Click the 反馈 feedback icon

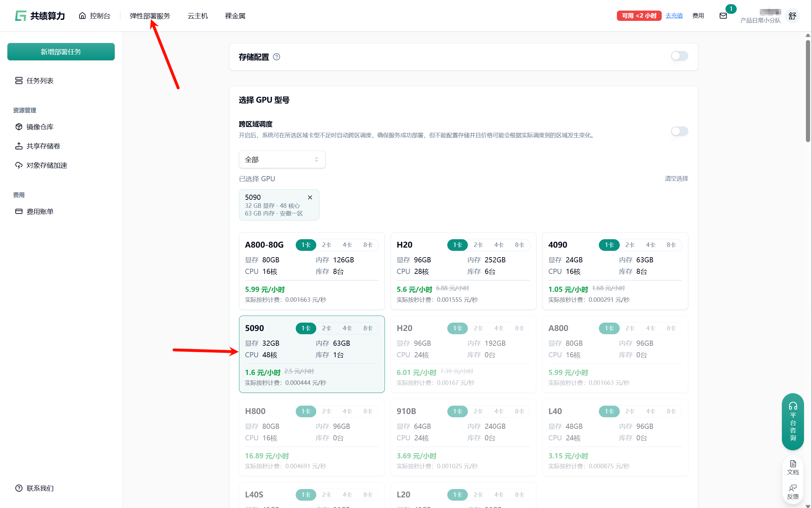[792, 492]
